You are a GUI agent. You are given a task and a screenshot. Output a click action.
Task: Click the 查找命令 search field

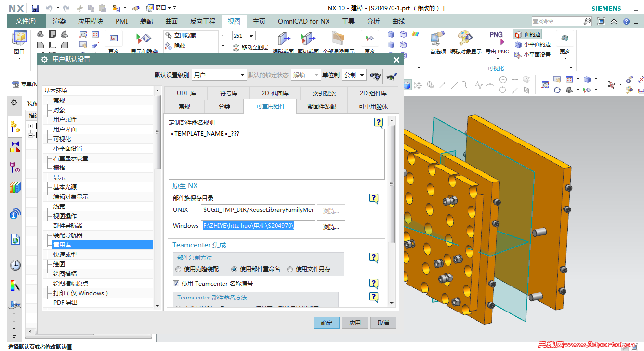[557, 21]
